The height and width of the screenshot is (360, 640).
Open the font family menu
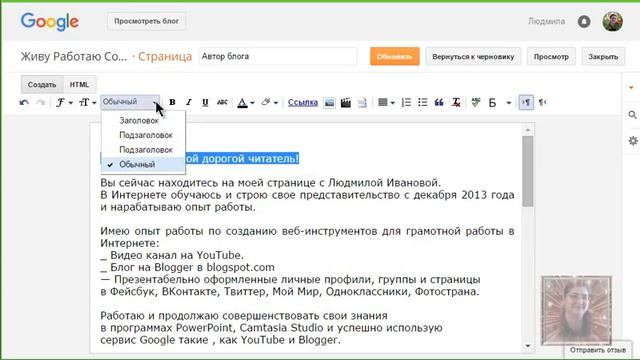click(64, 102)
